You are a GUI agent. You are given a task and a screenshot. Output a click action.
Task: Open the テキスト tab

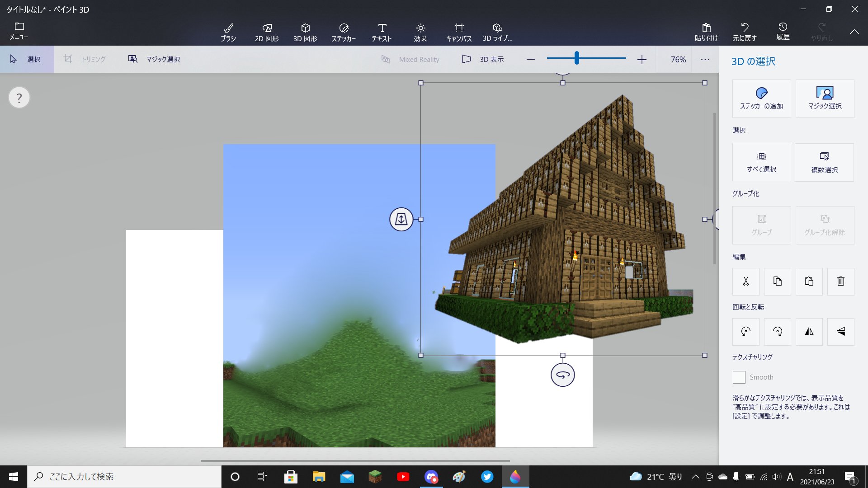click(x=382, y=32)
